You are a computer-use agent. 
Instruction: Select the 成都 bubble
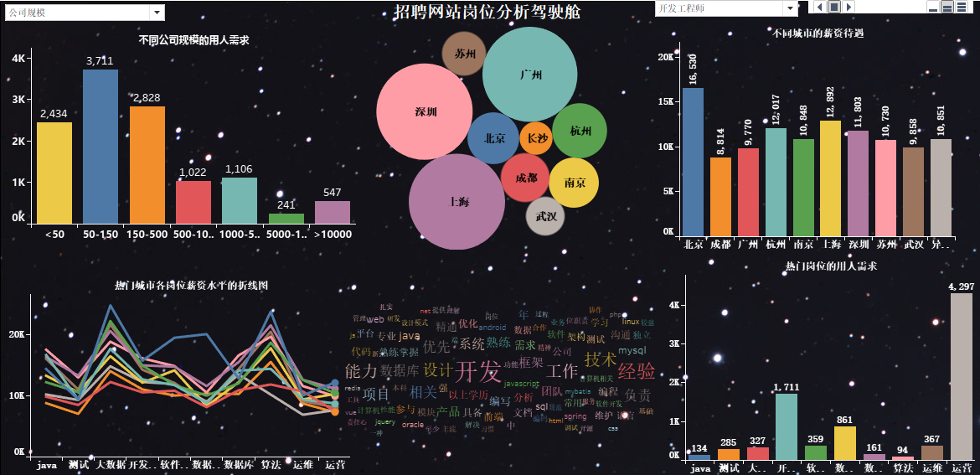click(526, 178)
